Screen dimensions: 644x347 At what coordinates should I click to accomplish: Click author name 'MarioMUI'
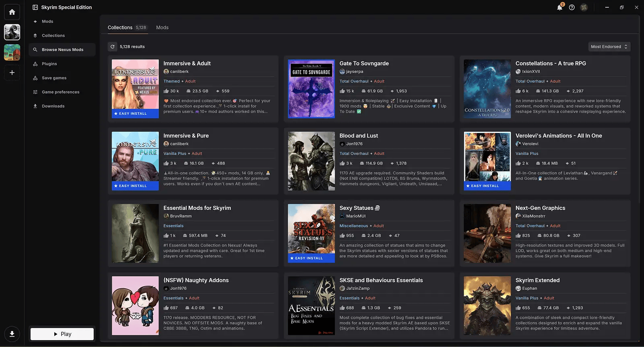(x=356, y=216)
